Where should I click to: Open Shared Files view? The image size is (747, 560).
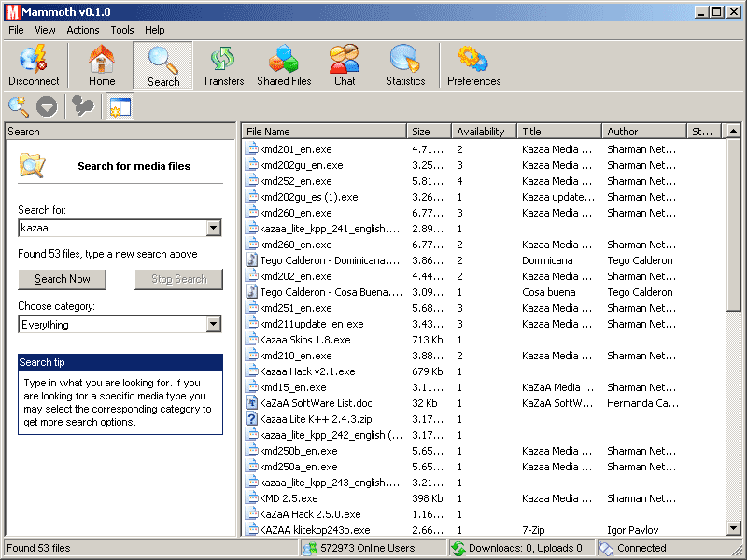pos(284,64)
